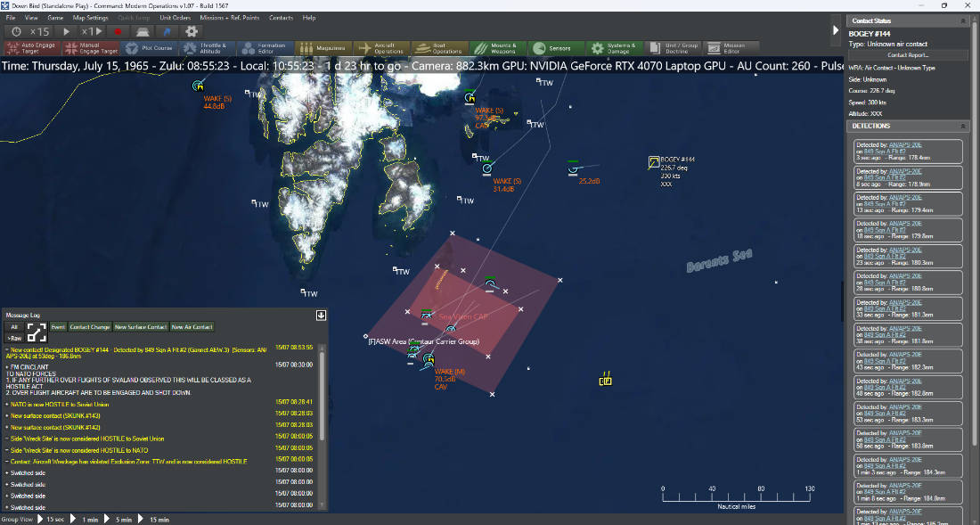Open settings via the toolbar gear icon
Viewport: 980px width, 525px height.
pyautogui.click(x=192, y=31)
